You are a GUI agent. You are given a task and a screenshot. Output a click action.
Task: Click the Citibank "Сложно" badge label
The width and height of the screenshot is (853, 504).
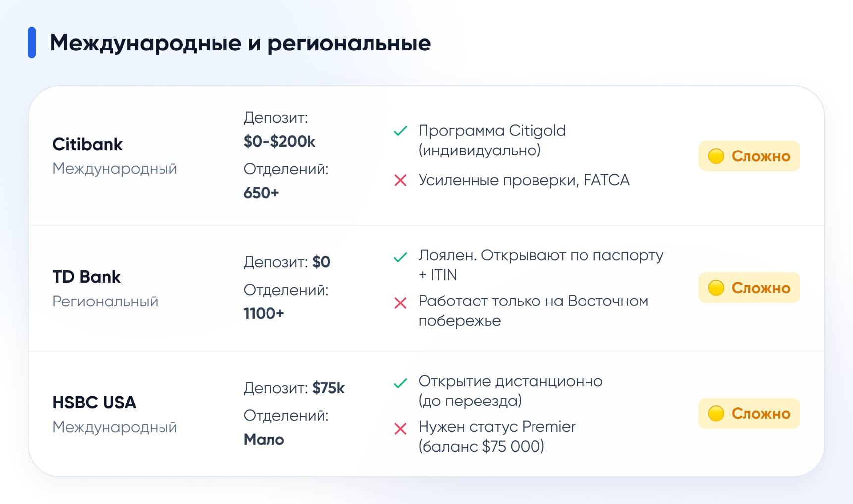760,156
